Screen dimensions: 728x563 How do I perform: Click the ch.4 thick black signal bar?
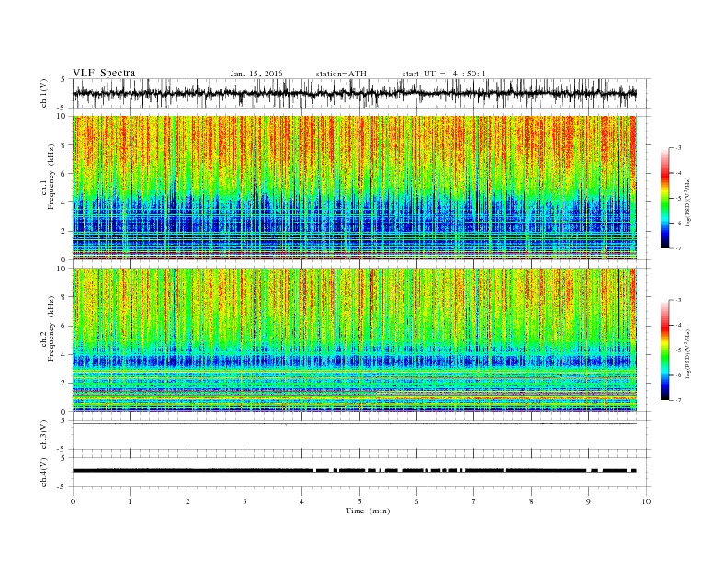coord(354,471)
